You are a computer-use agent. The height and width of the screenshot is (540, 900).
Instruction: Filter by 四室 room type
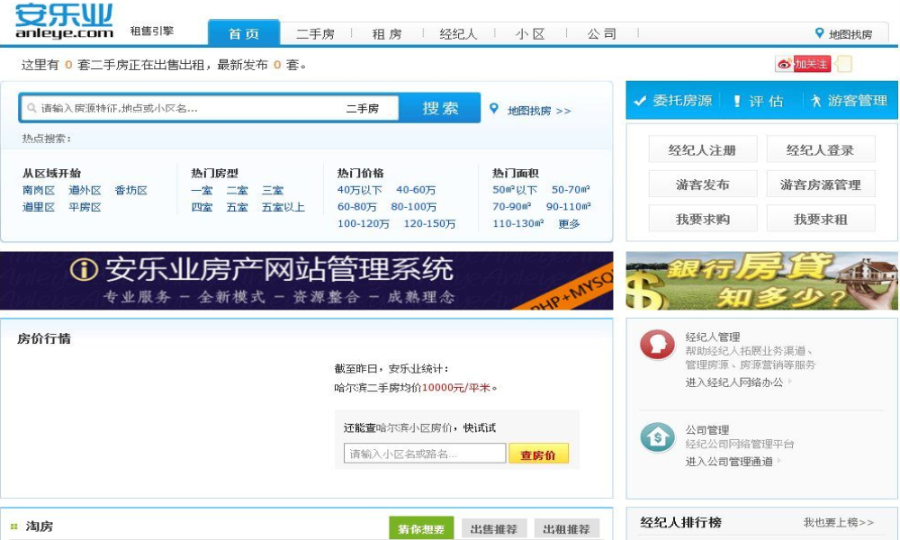pos(202,207)
